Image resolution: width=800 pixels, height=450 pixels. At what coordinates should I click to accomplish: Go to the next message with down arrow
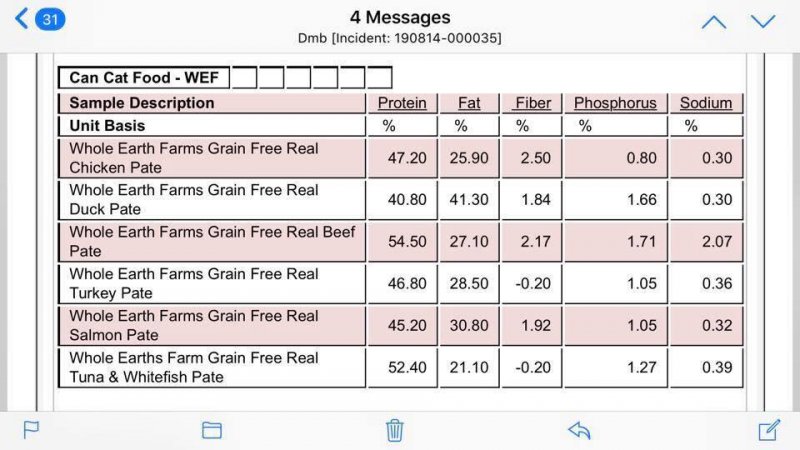tap(763, 21)
